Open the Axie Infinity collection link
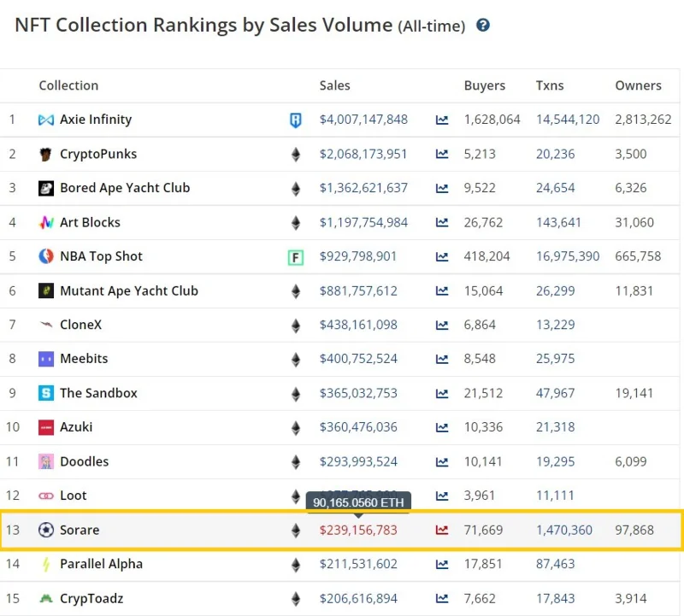 click(96, 120)
